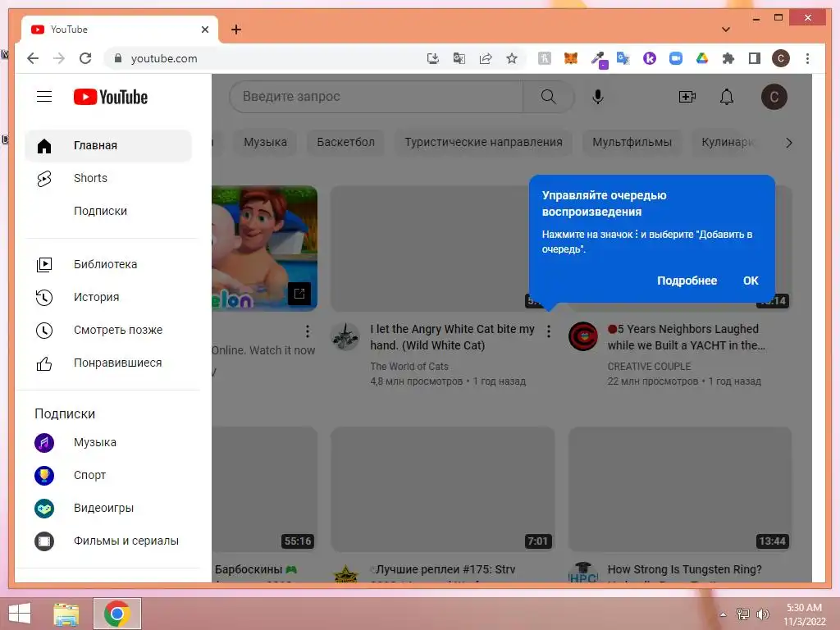Screen dimensions: 840x630
Task: Open a new browser tab
Action: (x=236, y=30)
